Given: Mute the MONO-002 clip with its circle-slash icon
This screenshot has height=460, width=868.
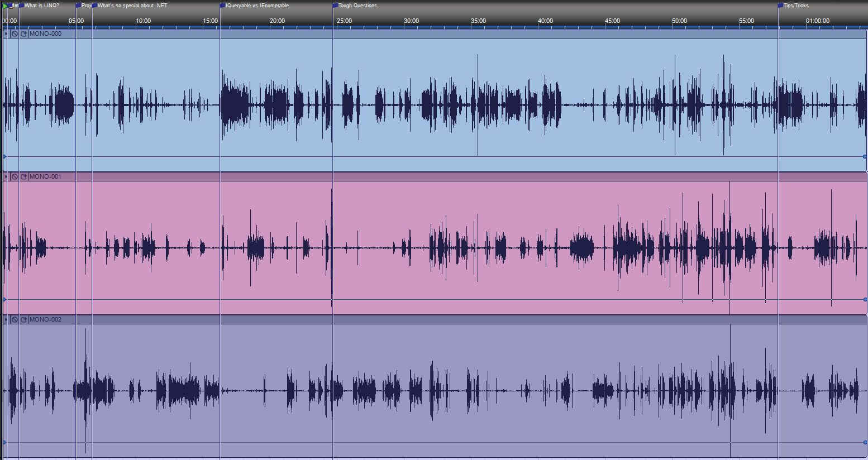Looking at the screenshot, I should 15,319.
